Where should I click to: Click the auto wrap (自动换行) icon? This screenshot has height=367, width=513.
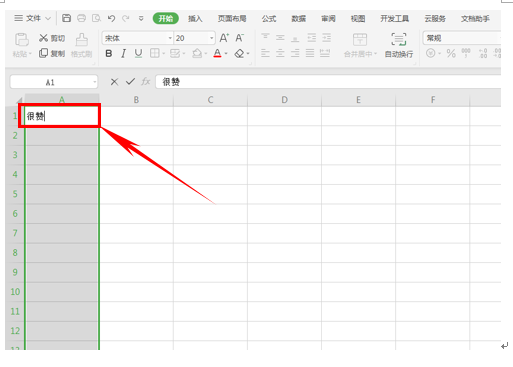pos(399,39)
